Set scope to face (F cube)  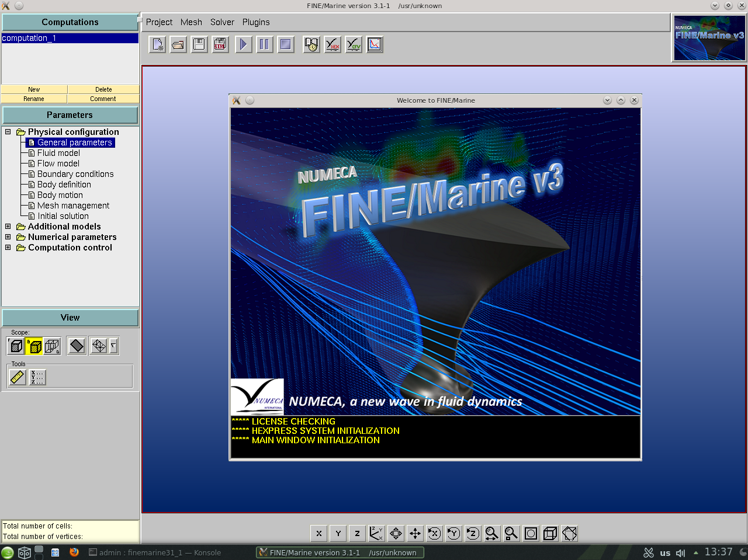point(16,346)
